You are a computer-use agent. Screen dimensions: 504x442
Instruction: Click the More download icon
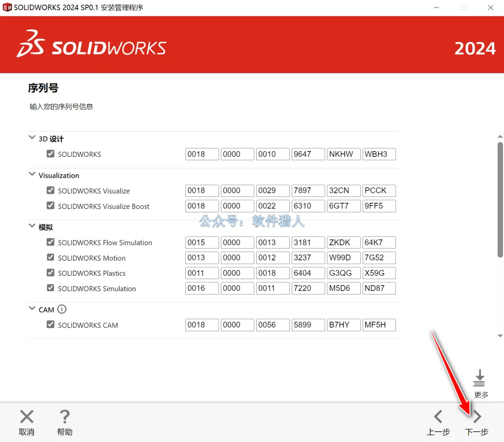pos(479,378)
